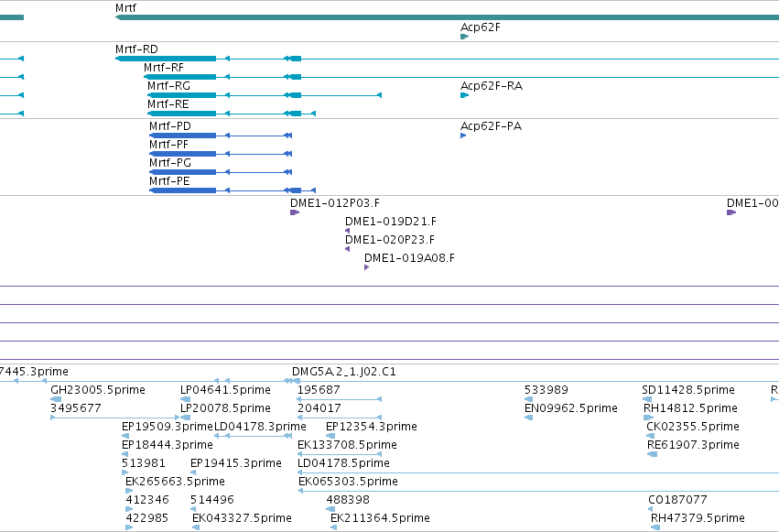Click the Mrtf-PF protein feature label
The height and width of the screenshot is (532, 779).
tap(169, 145)
